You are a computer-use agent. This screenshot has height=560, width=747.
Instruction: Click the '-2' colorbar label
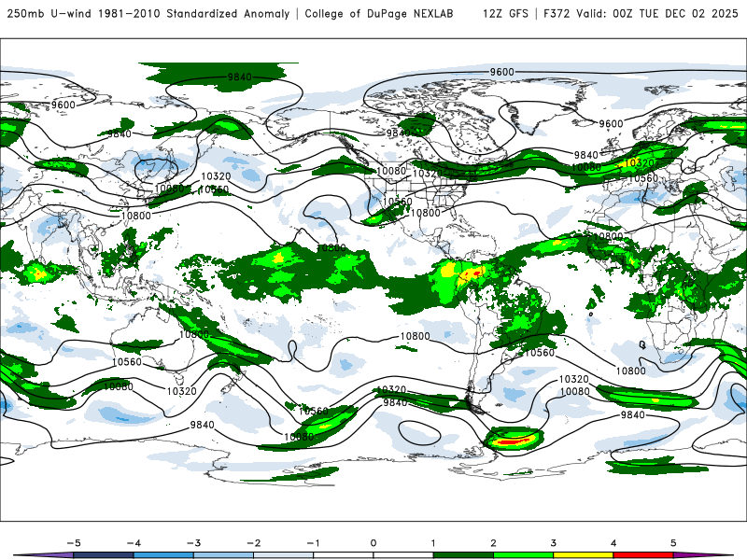point(253,543)
